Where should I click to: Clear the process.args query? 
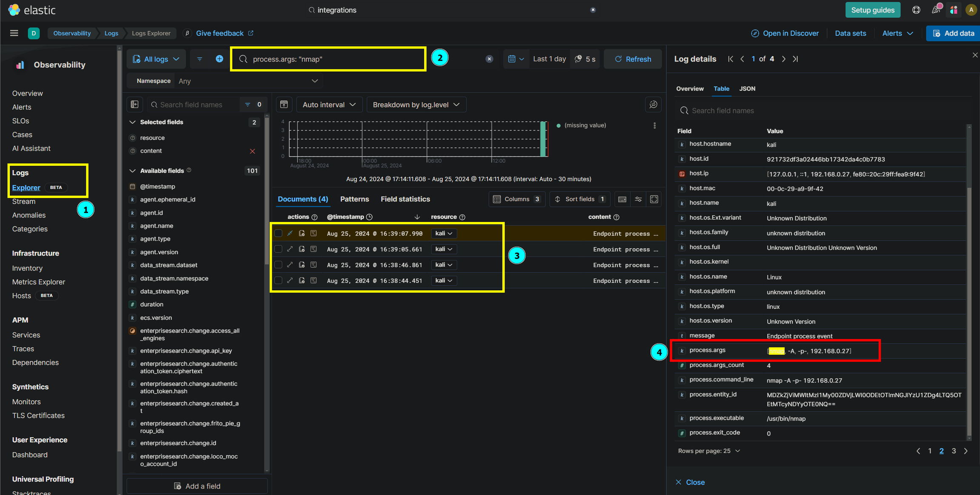(490, 59)
